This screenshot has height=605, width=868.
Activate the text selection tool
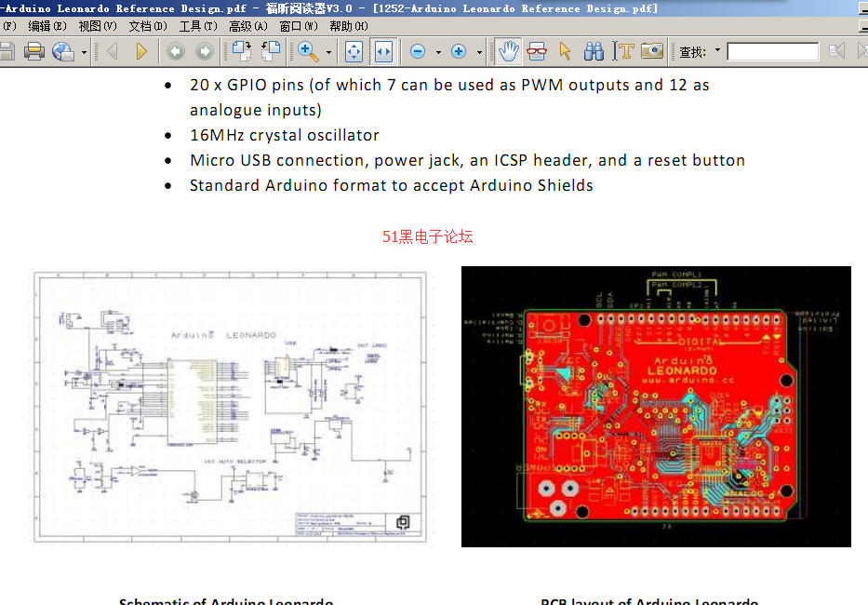(x=623, y=51)
